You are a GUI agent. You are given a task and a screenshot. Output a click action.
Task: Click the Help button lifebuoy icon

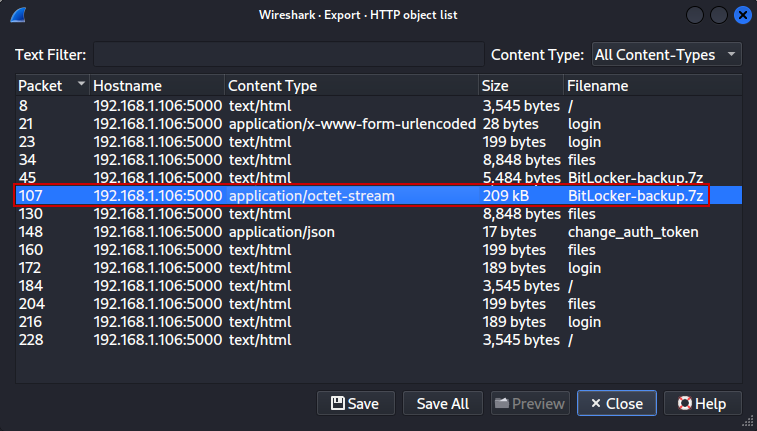[685, 403]
